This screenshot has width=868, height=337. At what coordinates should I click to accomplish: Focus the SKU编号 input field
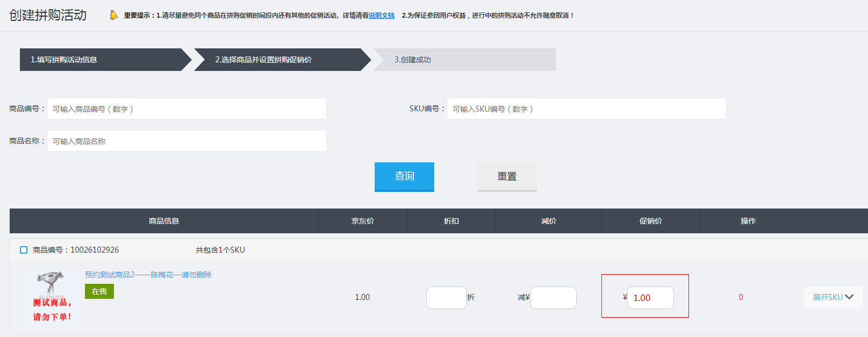pyautogui.click(x=586, y=109)
